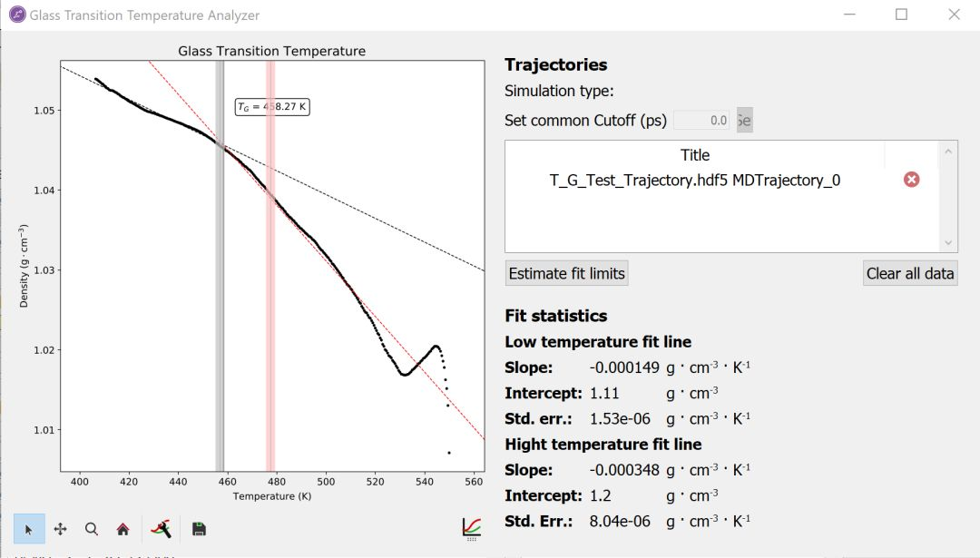Choose the magnifier zoom tool
The image size is (980, 558).
(92, 529)
